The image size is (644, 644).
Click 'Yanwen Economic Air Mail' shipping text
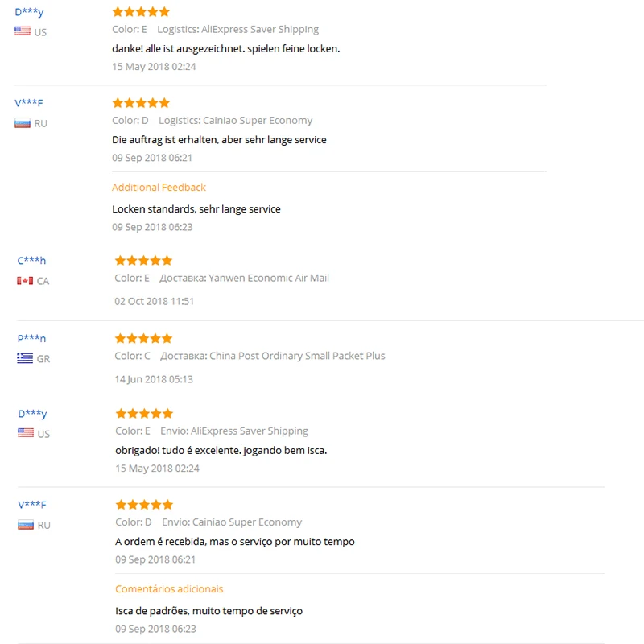[x=269, y=279]
